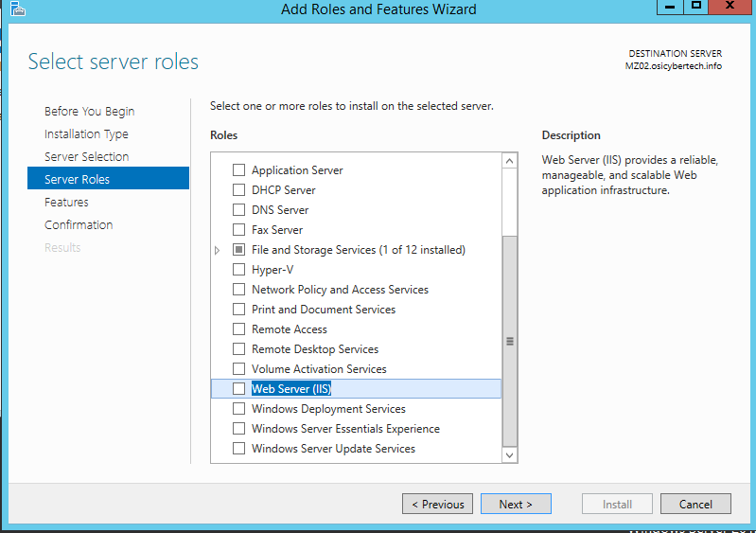The height and width of the screenshot is (533, 756).
Task: Enable the DHCP Server checkbox
Action: tap(238, 189)
